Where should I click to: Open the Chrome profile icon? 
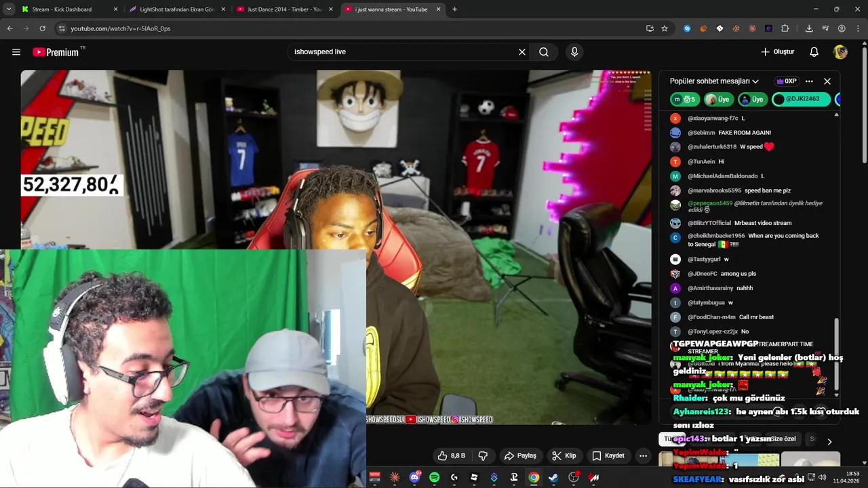[842, 28]
